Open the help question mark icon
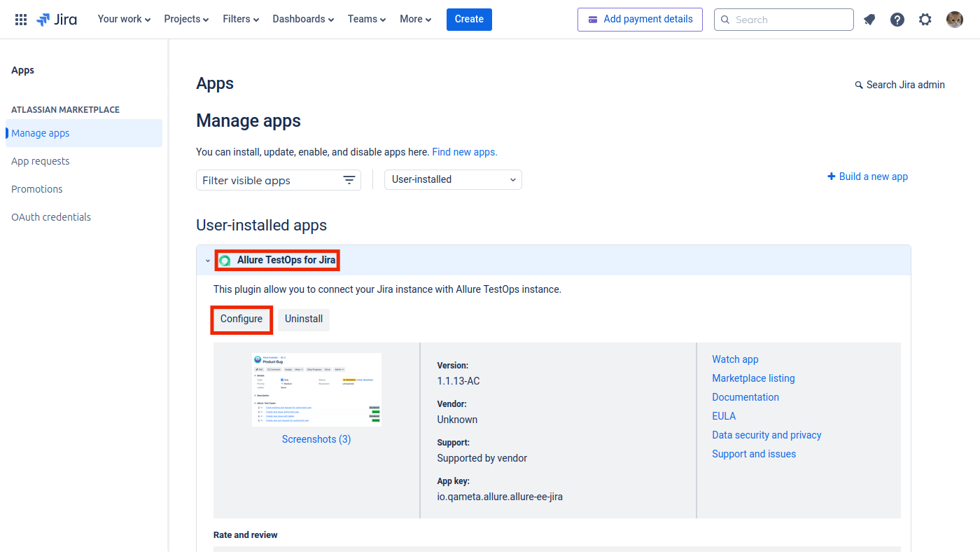This screenshot has height=552, width=980. 897,20
